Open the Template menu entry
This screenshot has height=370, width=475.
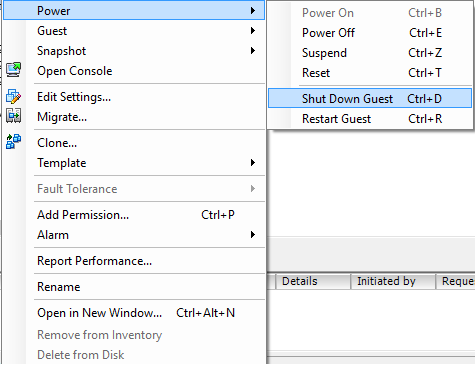[x=134, y=163]
